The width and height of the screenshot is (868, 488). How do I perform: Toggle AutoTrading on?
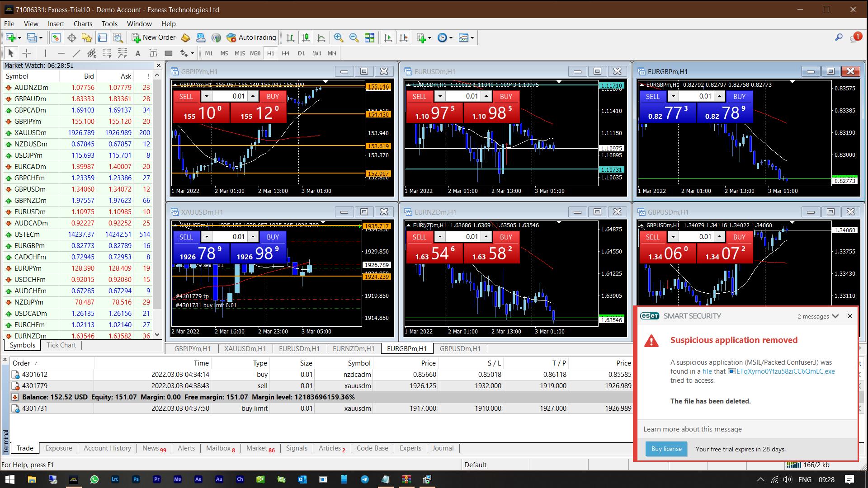(x=251, y=38)
